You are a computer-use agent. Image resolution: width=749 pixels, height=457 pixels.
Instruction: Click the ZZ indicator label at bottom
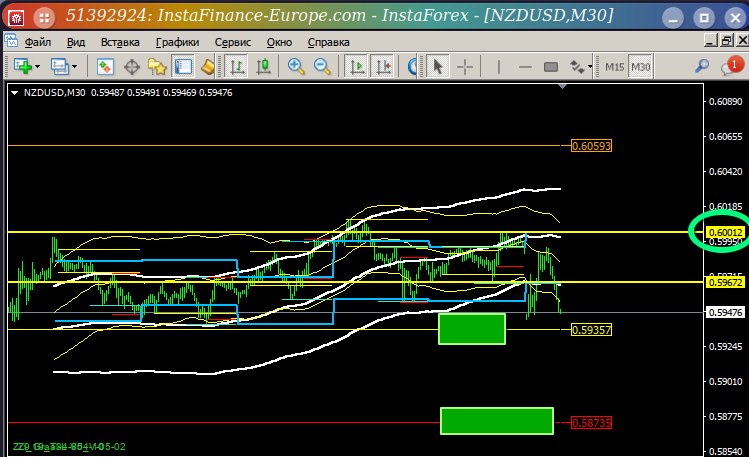coord(69,446)
